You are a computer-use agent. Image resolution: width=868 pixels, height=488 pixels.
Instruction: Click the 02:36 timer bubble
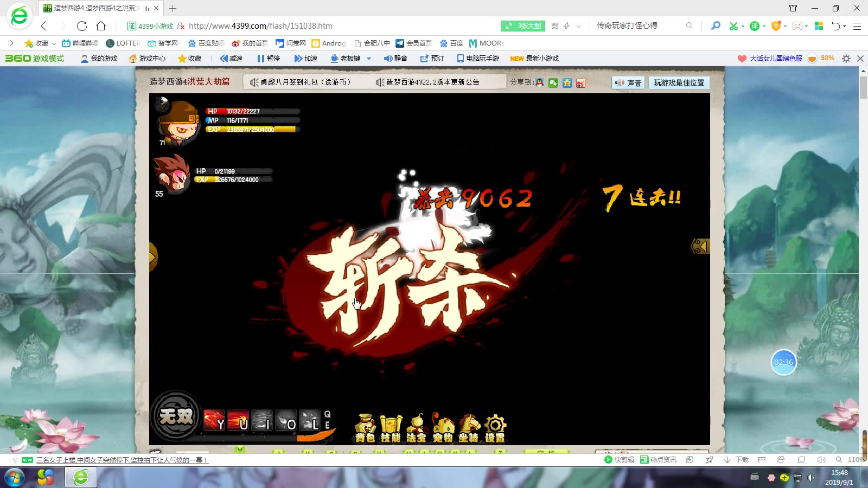783,362
